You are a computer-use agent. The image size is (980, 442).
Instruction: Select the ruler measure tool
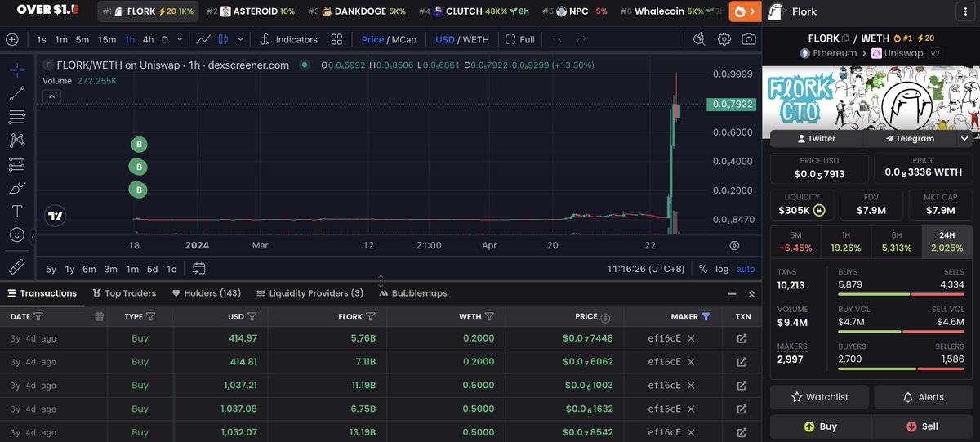(x=17, y=266)
